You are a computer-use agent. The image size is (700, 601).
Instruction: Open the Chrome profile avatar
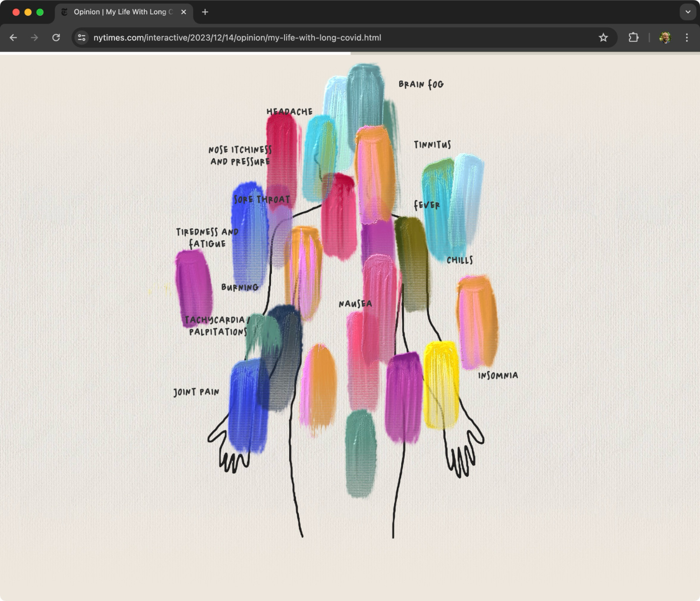tap(665, 37)
